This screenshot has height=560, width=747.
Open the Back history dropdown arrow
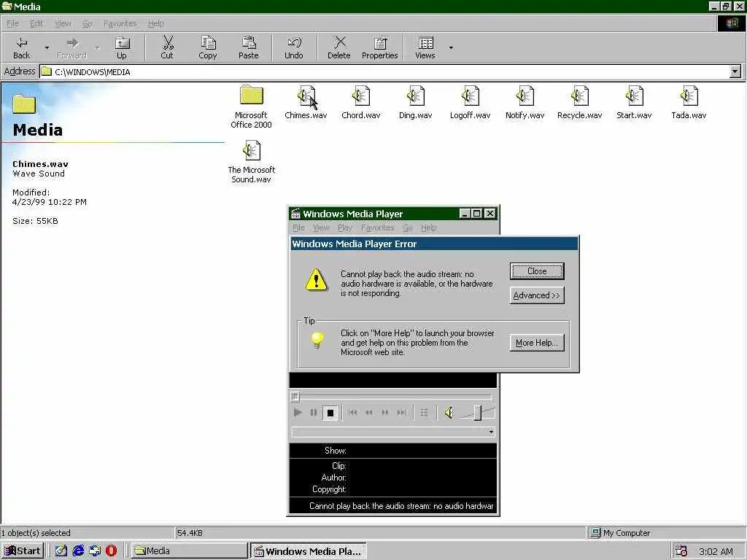click(x=47, y=47)
